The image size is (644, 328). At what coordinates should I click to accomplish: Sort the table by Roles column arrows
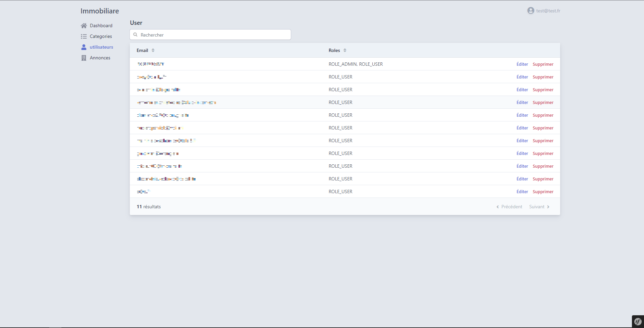pos(345,50)
